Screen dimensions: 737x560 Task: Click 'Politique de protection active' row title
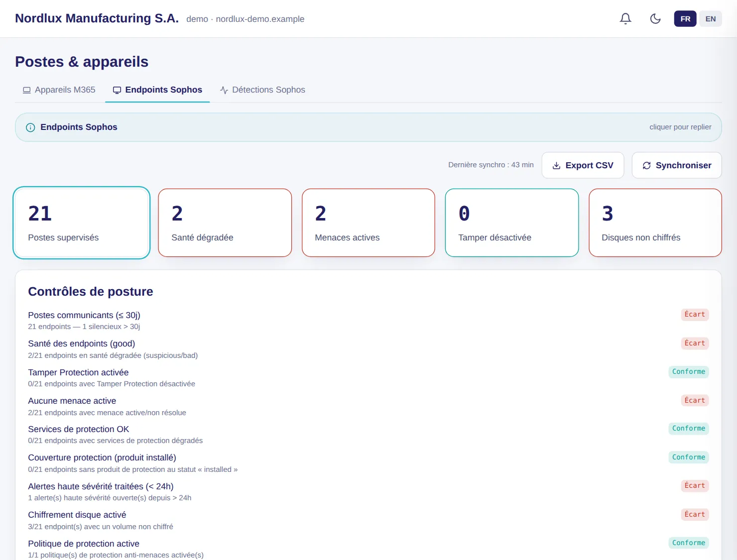tap(84, 544)
